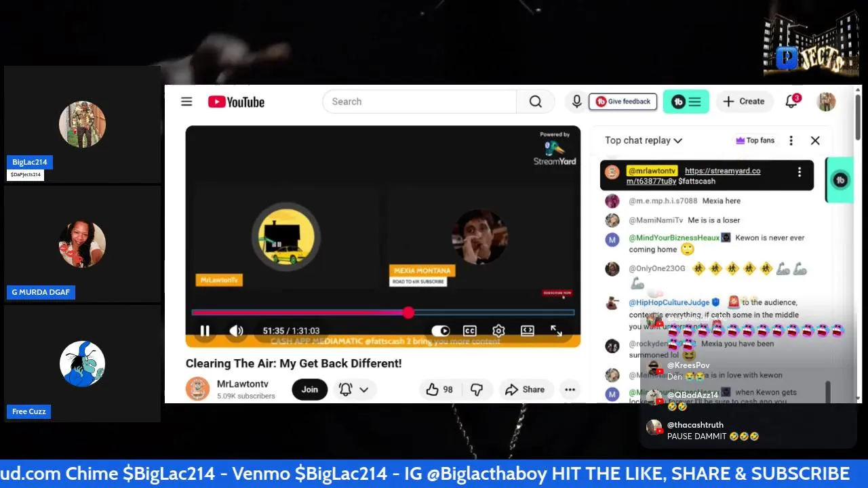Screen dimensions: 868x488
Task: Select the G MURDA DGAF participant avatar
Action: [x=82, y=244]
